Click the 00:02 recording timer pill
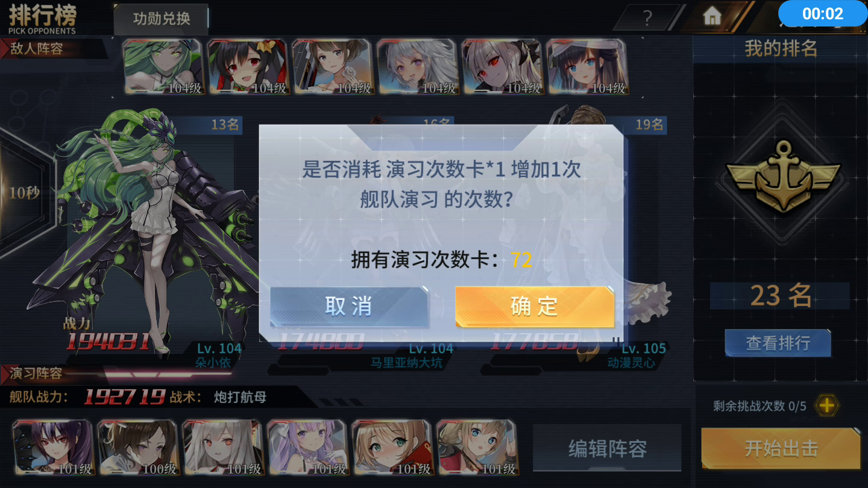The width and height of the screenshot is (868, 488). point(822,13)
